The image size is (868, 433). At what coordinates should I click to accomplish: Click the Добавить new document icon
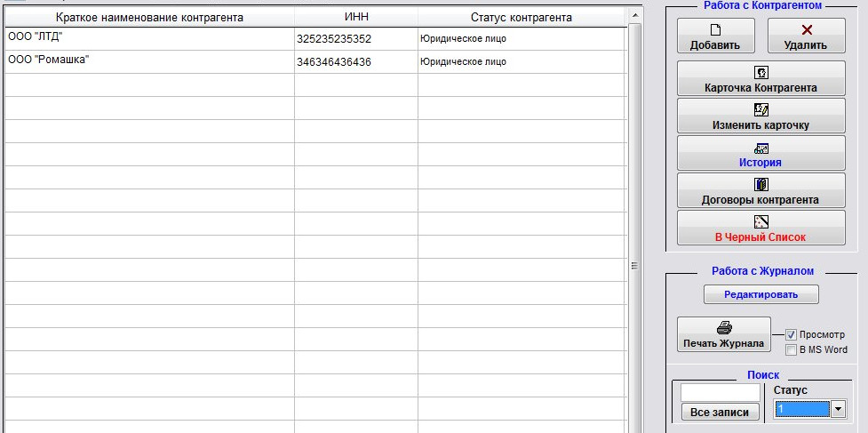715,30
